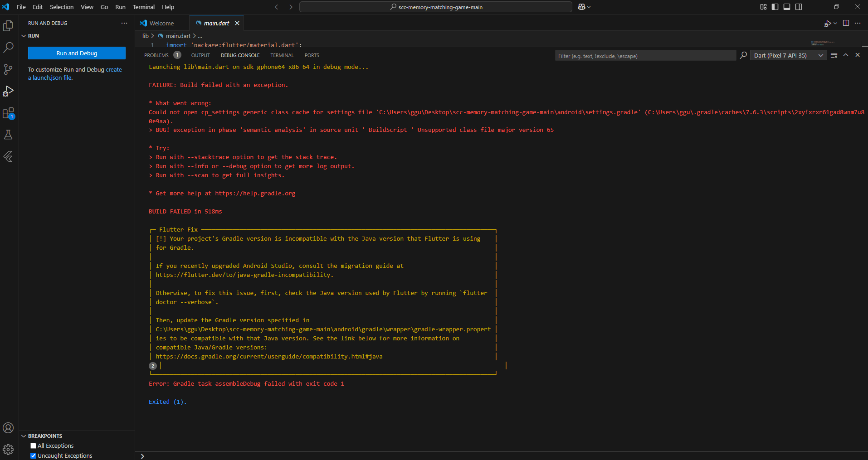The width and height of the screenshot is (868, 460).
Task: Click the split editor right icon
Action: pyautogui.click(x=846, y=23)
